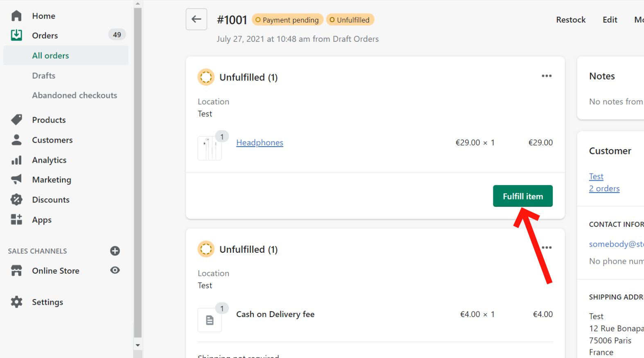Click the Discounts coupon icon
644x358 pixels.
pyautogui.click(x=16, y=199)
